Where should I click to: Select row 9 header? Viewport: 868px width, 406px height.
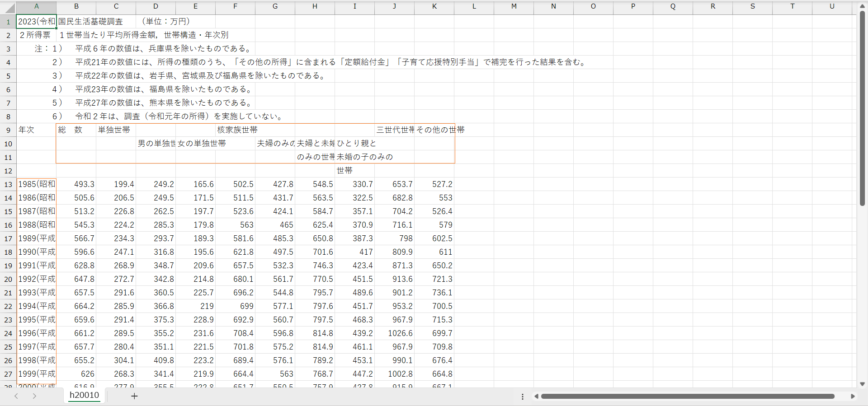pyautogui.click(x=8, y=130)
